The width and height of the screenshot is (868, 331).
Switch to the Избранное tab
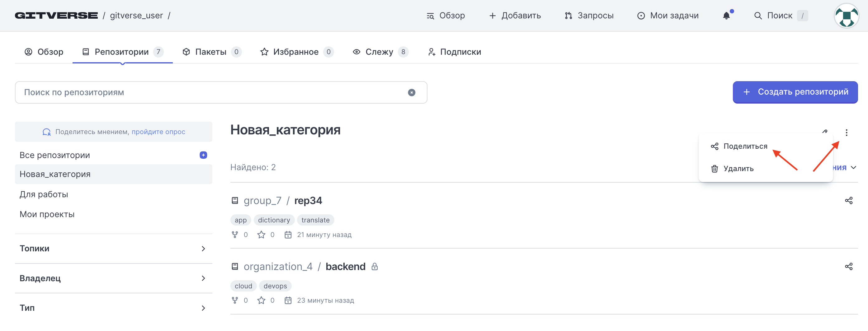click(x=297, y=52)
